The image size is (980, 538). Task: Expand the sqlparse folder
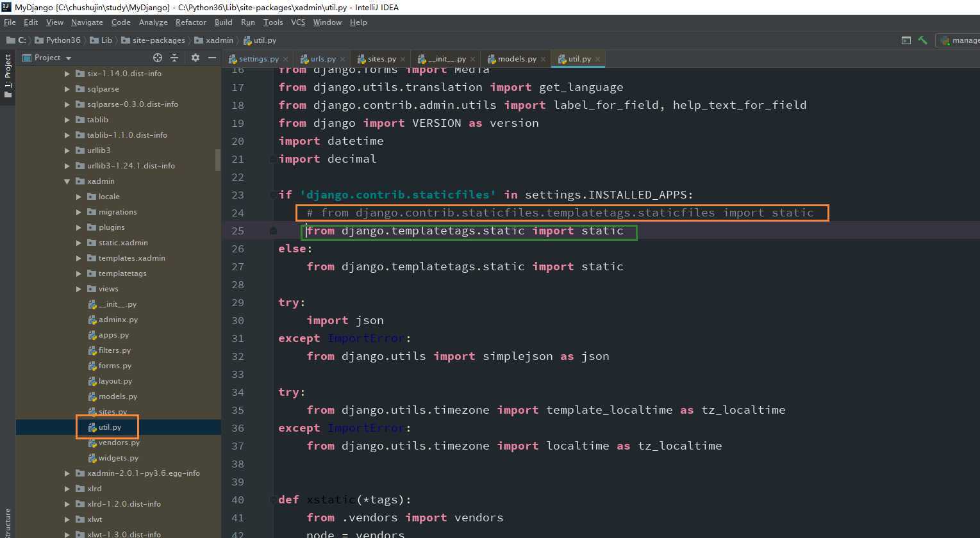point(67,89)
